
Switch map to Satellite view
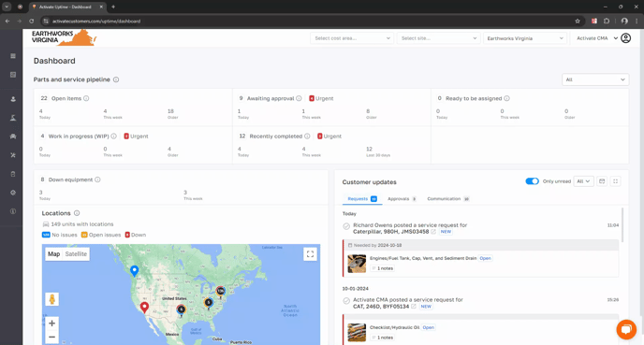pos(76,254)
